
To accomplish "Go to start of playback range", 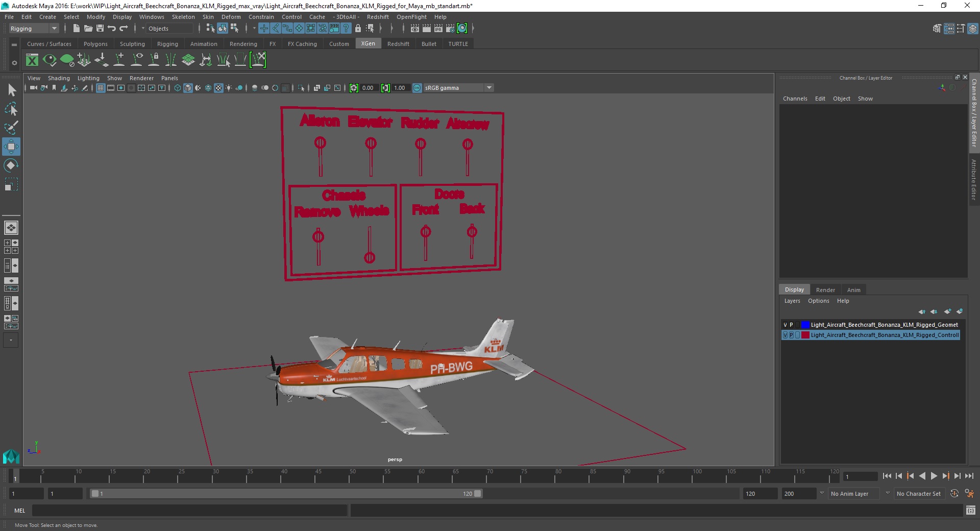I will click(x=887, y=476).
